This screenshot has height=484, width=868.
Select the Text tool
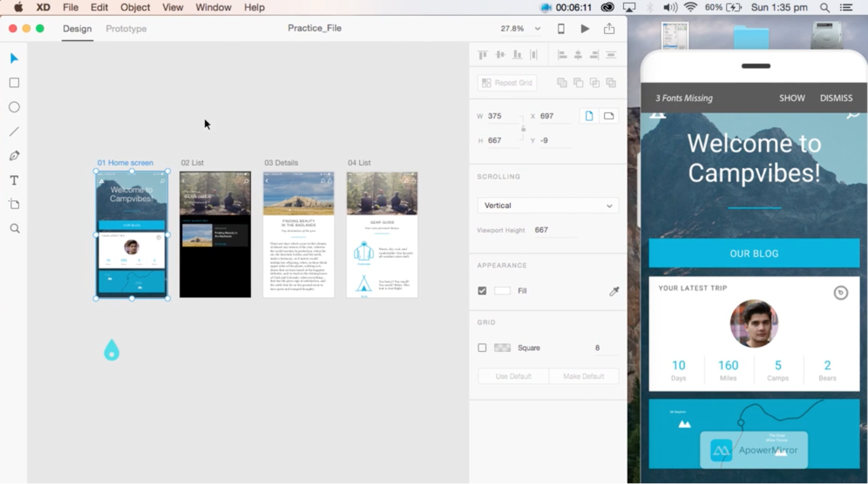click(x=14, y=180)
